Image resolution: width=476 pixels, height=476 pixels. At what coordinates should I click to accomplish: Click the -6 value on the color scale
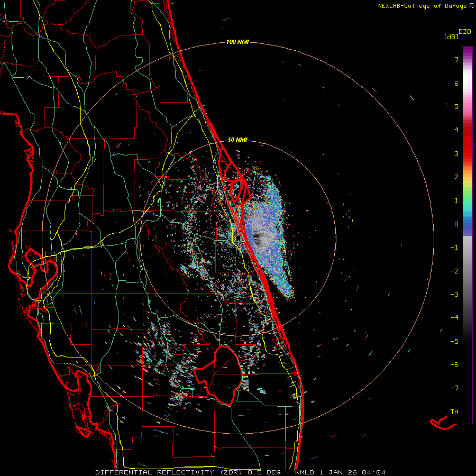pyautogui.click(x=454, y=365)
